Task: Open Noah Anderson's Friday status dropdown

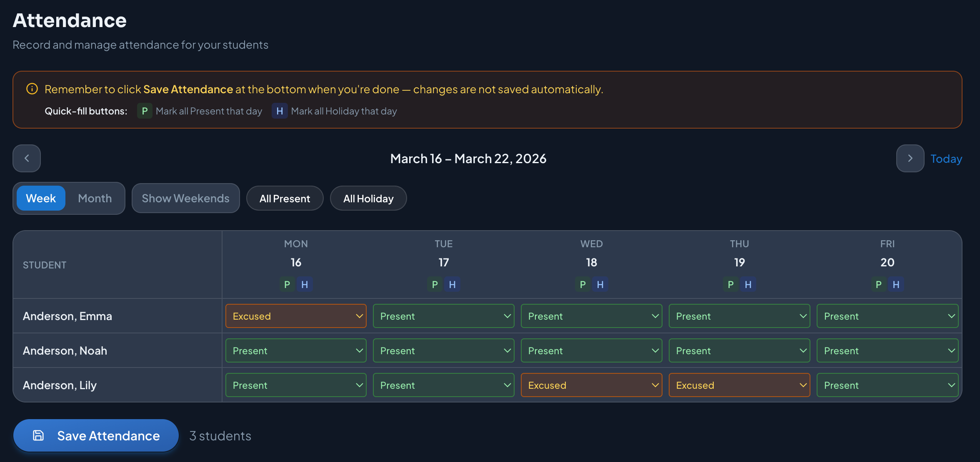Action: click(887, 350)
